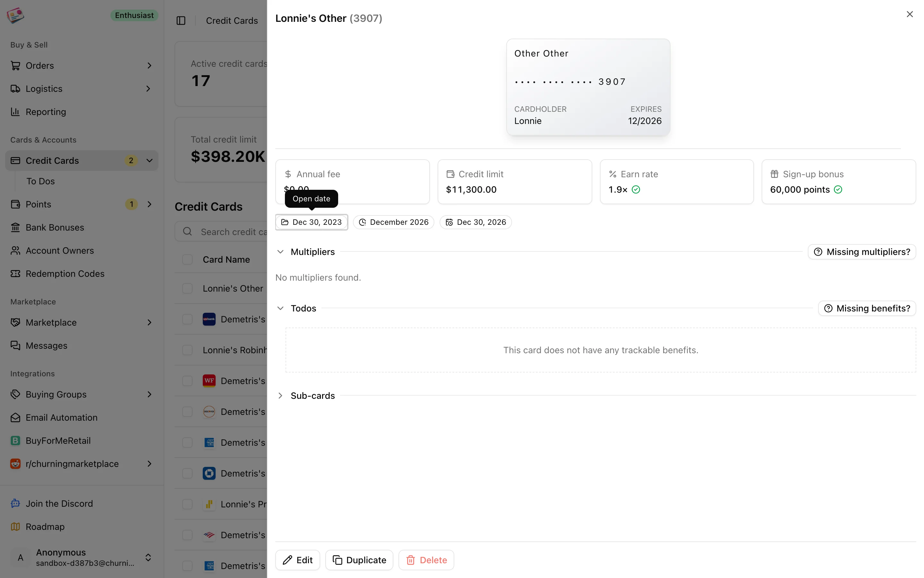
Task: Click the Account Owners people icon
Action: (x=15, y=250)
